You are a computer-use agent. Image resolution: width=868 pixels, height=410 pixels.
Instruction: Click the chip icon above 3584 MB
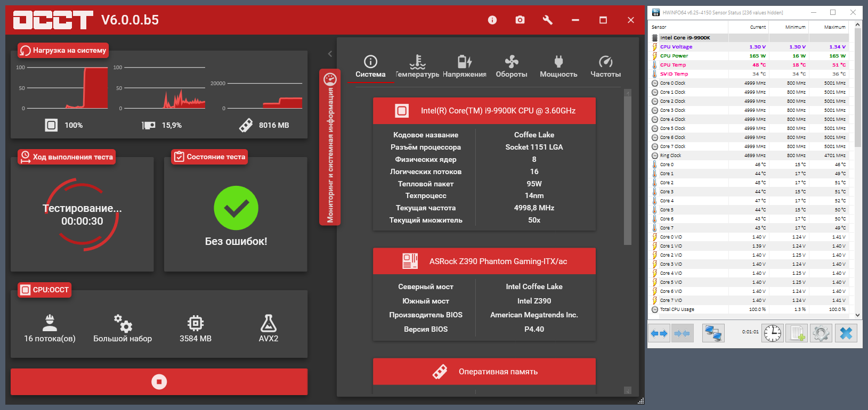click(196, 323)
